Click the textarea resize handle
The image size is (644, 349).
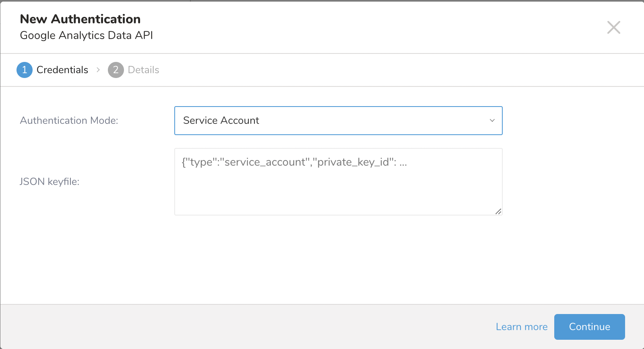click(x=498, y=211)
